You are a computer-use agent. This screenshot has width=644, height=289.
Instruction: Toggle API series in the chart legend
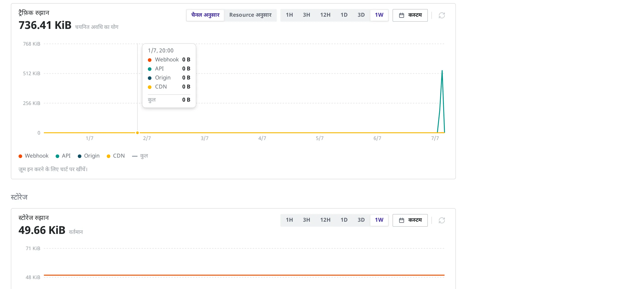(x=63, y=156)
